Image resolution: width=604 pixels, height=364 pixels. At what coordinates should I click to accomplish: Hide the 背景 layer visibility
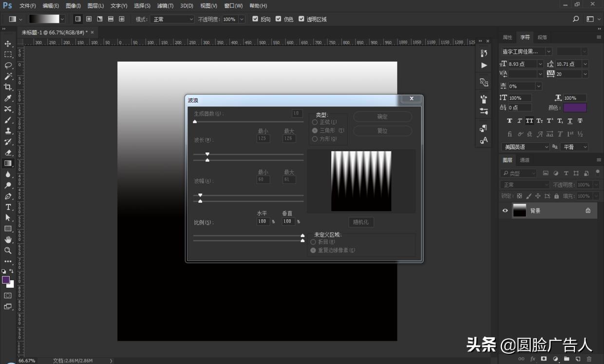505,211
